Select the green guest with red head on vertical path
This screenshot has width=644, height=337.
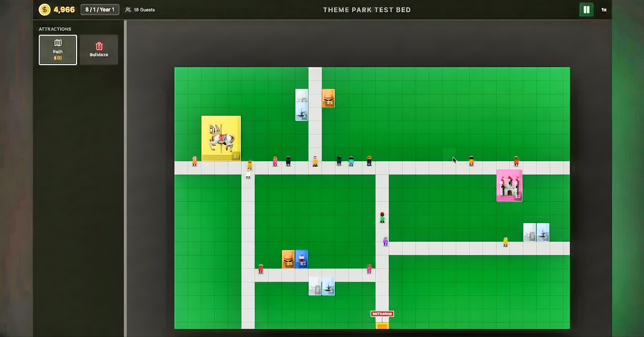coord(382,217)
